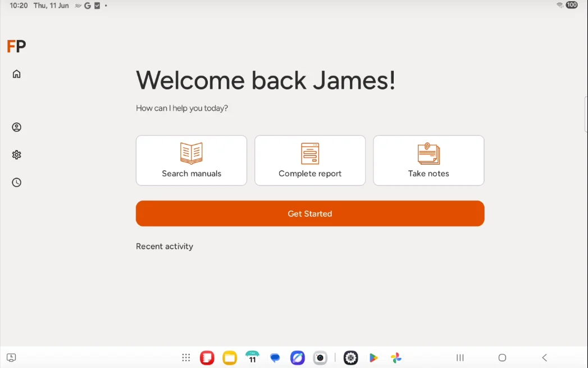Launch the Play Store app in dock
This screenshot has height=368, width=588.
(373, 358)
